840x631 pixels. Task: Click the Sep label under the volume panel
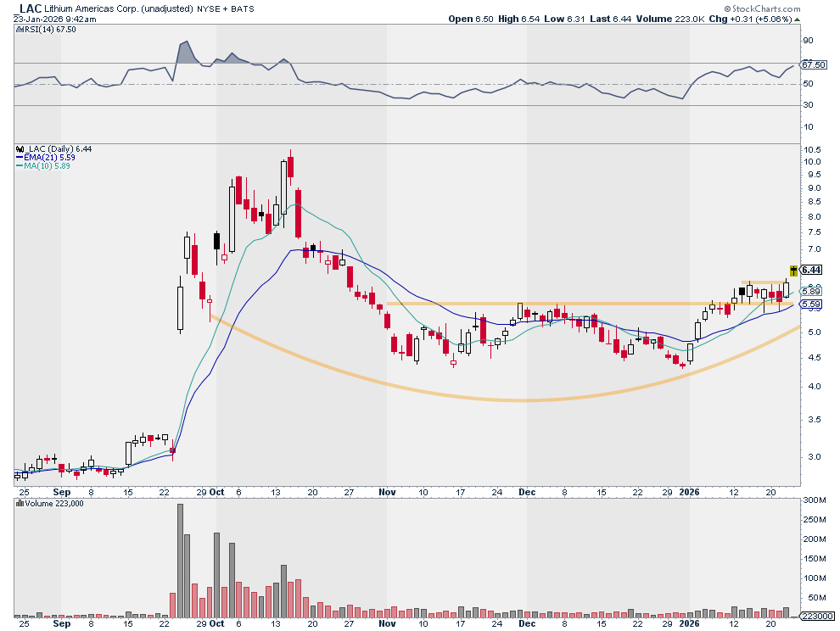[x=62, y=624]
